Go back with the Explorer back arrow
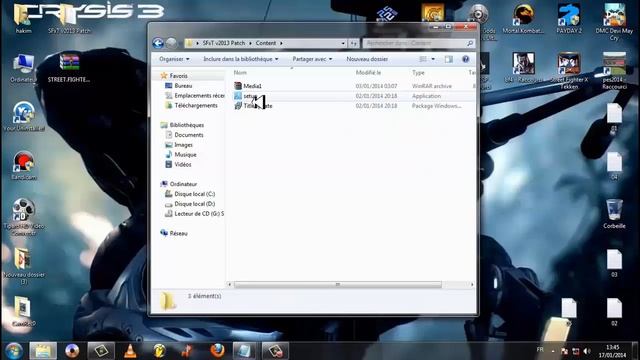 (158, 43)
